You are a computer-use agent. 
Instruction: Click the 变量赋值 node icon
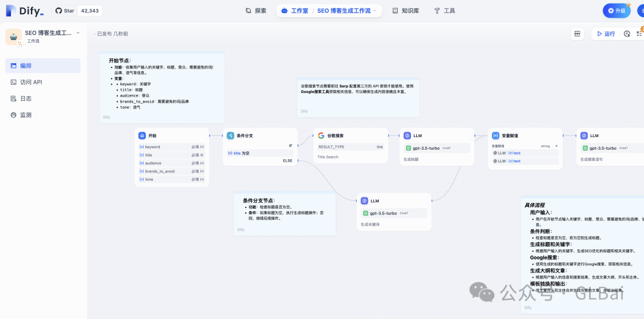click(496, 135)
